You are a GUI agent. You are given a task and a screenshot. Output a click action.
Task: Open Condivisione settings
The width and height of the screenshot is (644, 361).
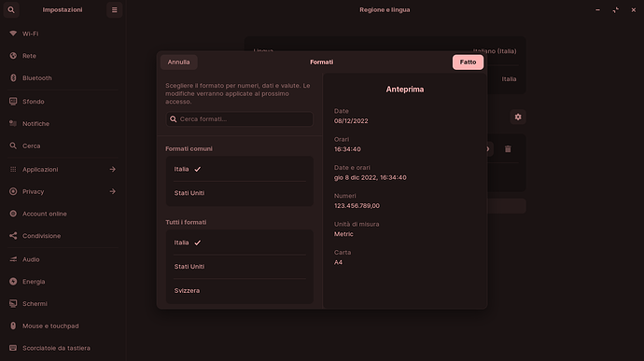(x=63, y=236)
